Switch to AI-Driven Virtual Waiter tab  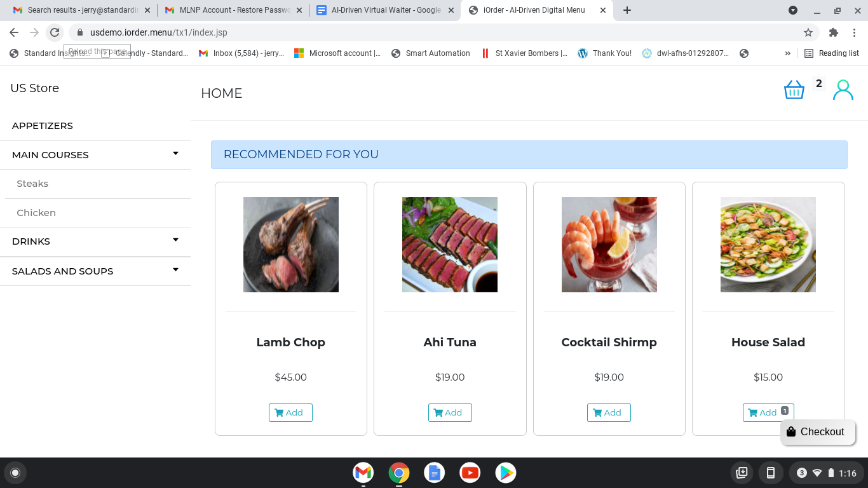click(386, 10)
